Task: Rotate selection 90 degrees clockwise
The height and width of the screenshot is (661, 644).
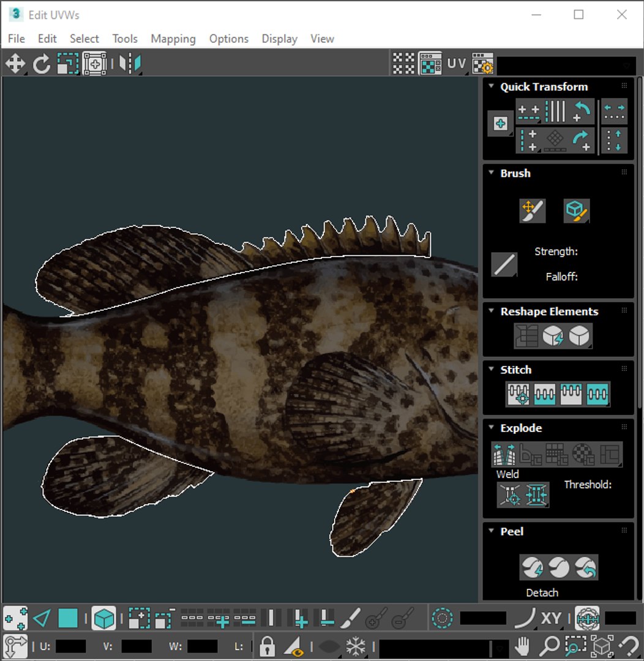Action: pyautogui.click(x=581, y=140)
